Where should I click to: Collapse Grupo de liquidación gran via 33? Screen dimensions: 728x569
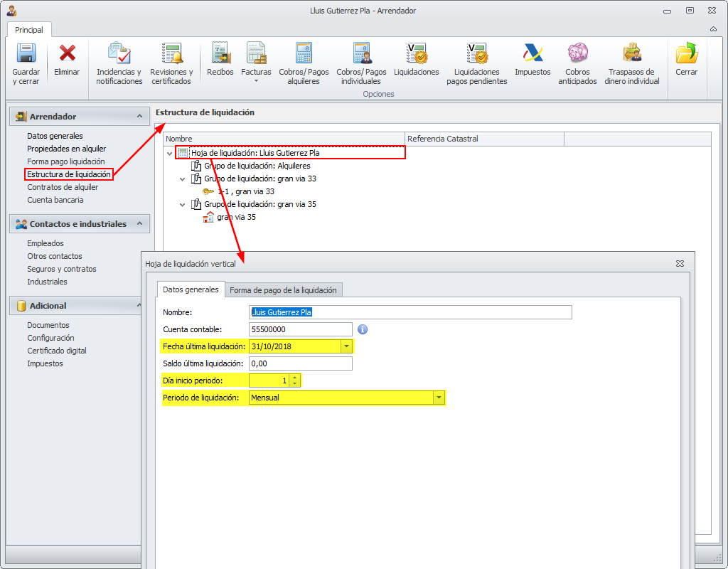click(x=183, y=179)
